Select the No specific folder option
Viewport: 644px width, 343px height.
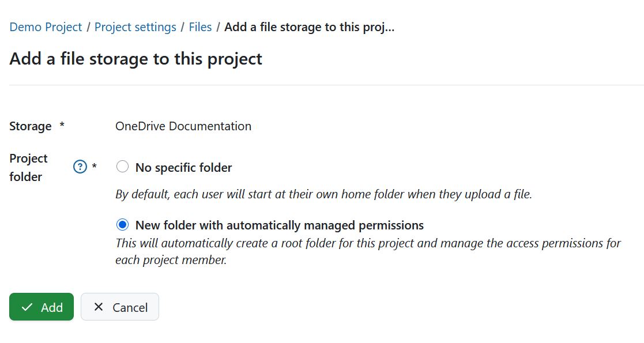122,165
